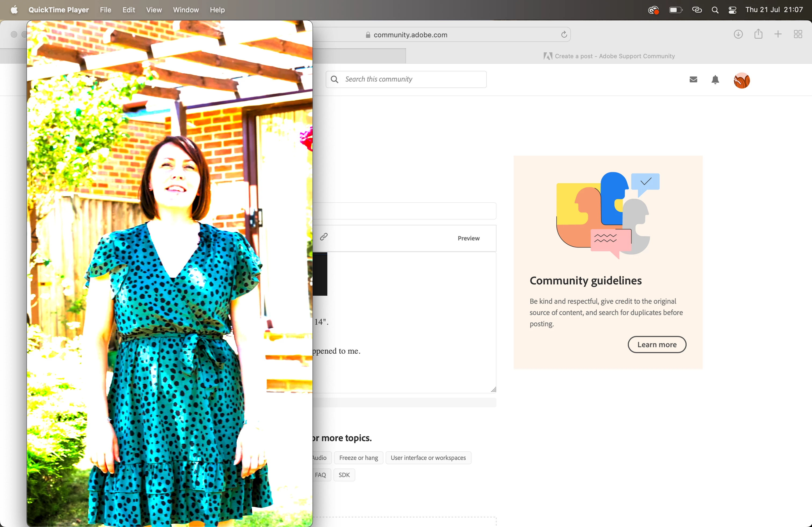Image resolution: width=812 pixels, height=527 pixels.
Task: Open the notifications bell
Action: pos(715,80)
